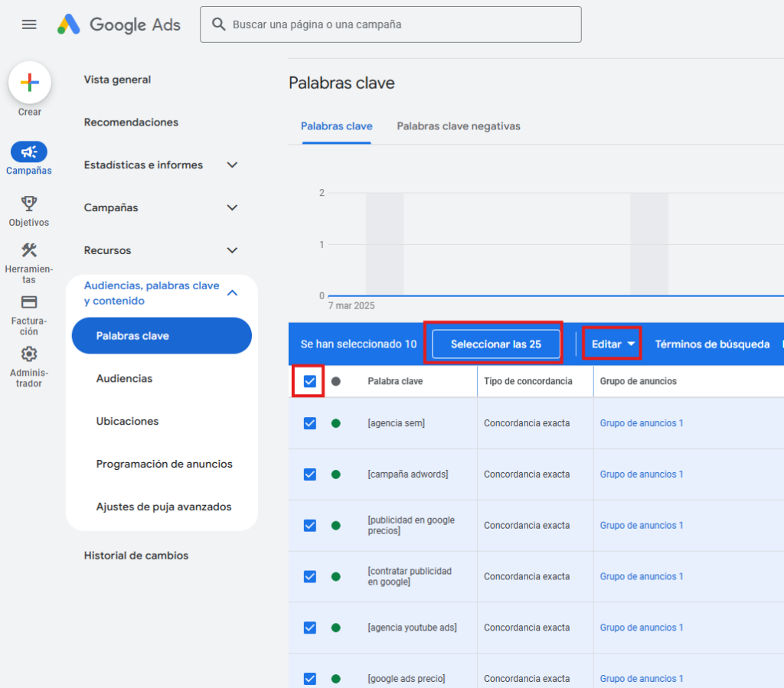The image size is (784, 688).
Task: Open the hamburger main menu
Action: point(29,24)
